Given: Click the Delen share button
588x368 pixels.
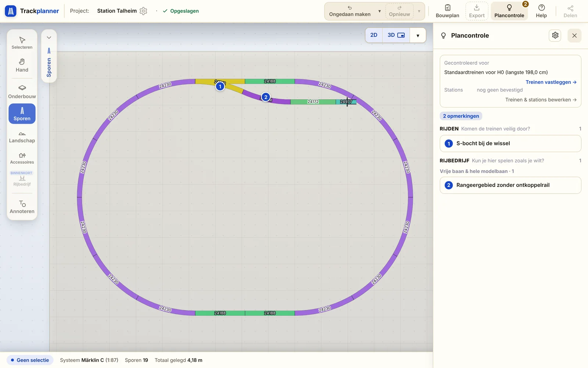Looking at the screenshot, I should [570, 11].
